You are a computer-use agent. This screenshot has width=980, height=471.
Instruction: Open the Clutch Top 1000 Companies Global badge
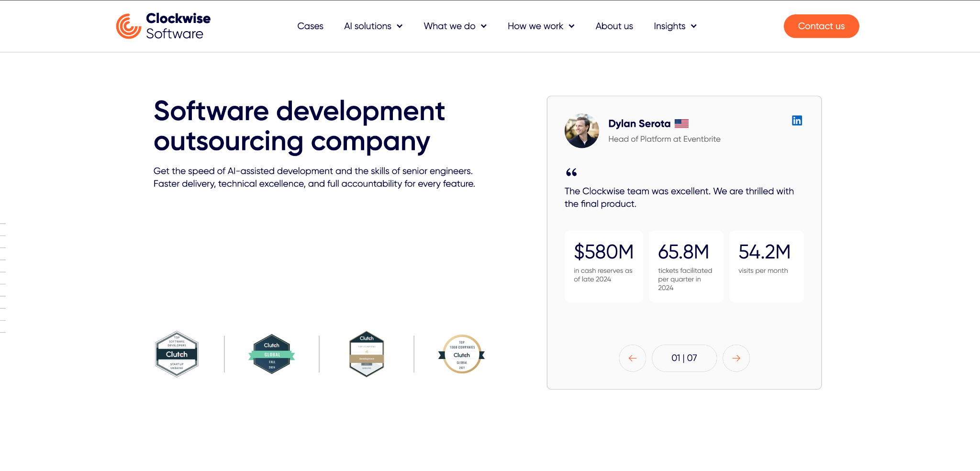462,354
